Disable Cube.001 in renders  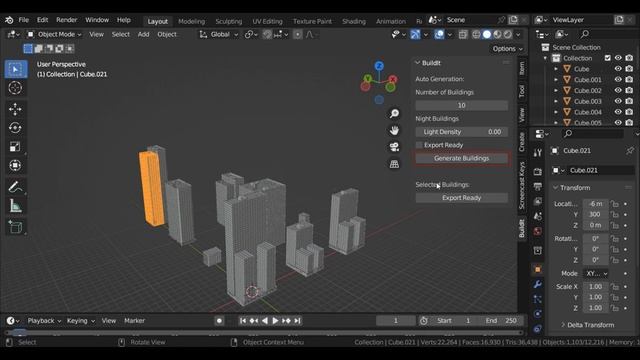(x=629, y=80)
